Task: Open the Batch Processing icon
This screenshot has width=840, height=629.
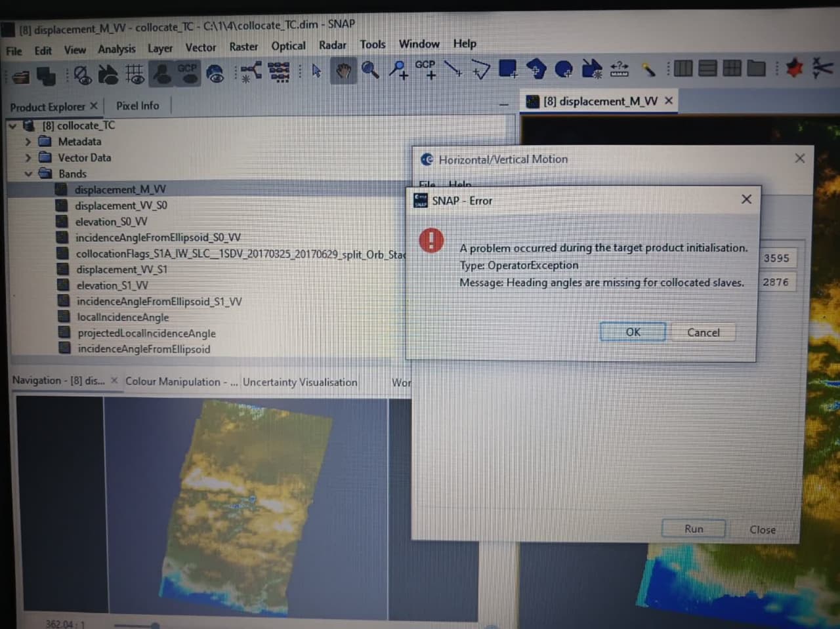Action: coord(278,71)
